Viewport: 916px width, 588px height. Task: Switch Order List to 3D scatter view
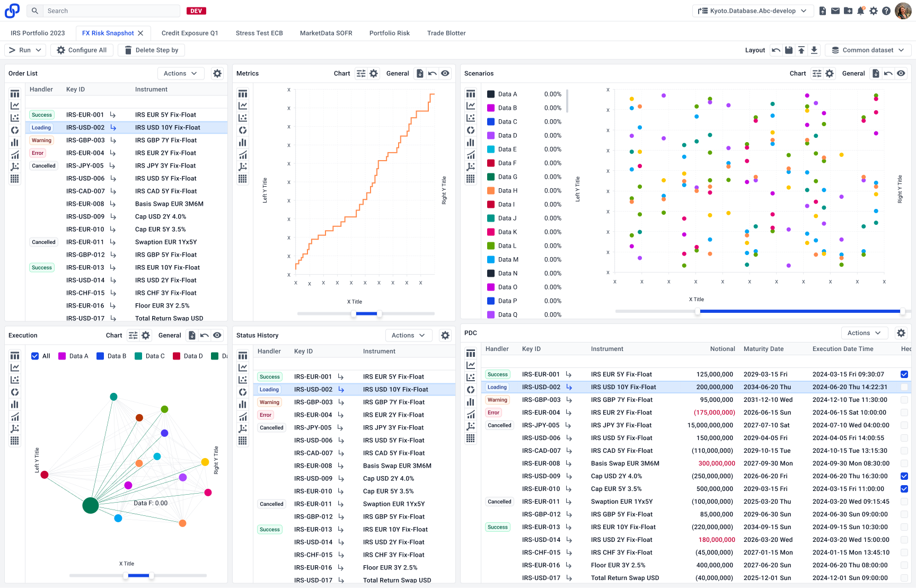pos(15,166)
